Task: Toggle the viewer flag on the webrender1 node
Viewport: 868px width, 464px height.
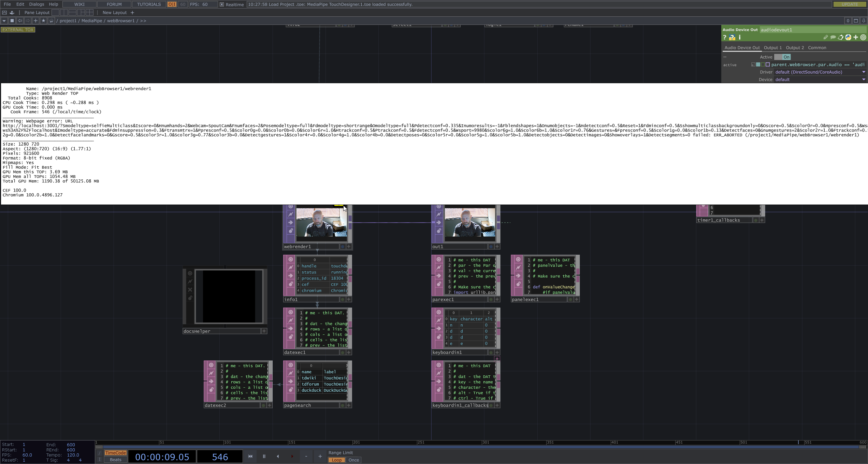Action: click(291, 206)
